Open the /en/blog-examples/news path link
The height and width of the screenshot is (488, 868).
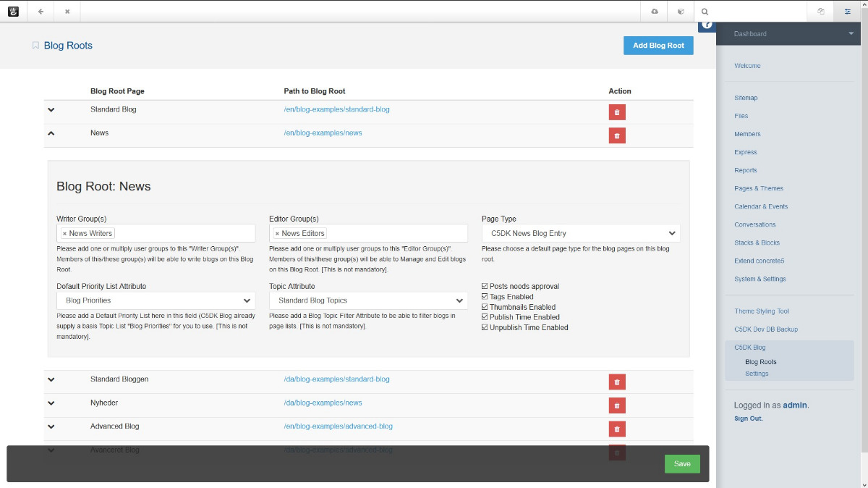(323, 133)
